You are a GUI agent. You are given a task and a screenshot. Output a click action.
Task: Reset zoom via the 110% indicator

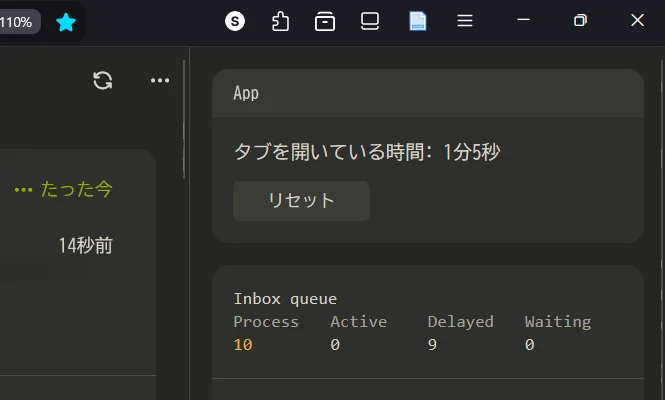[x=17, y=21]
